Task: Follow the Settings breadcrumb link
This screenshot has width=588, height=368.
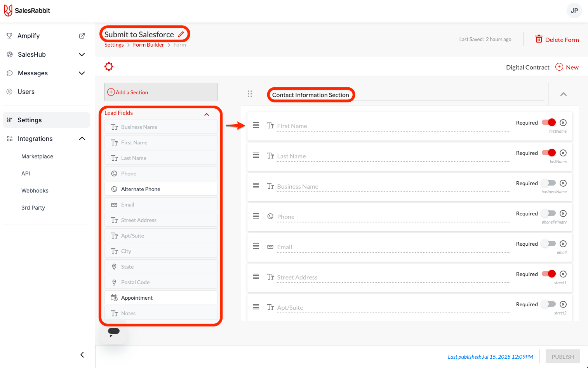Action: [x=114, y=45]
